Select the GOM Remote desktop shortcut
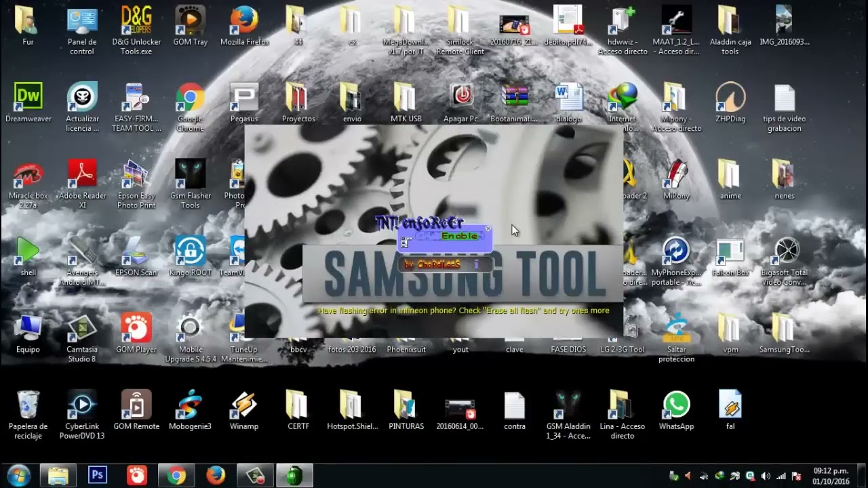 pyautogui.click(x=136, y=411)
